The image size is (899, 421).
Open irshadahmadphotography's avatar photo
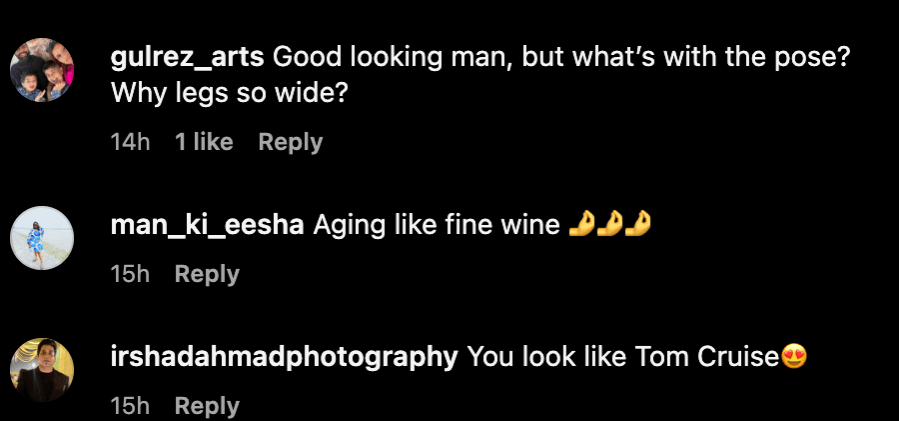[42, 370]
